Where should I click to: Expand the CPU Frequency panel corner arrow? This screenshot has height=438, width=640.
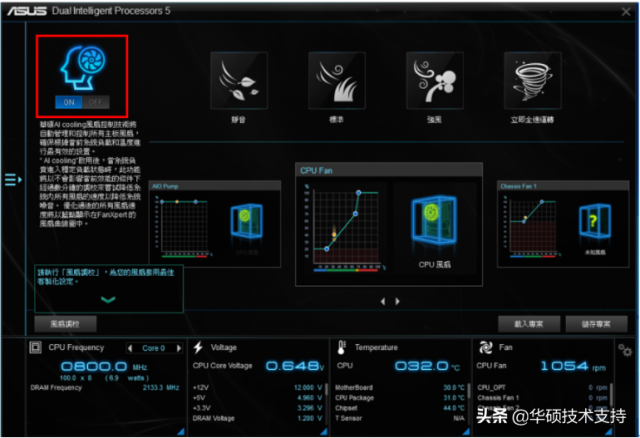pyautogui.click(x=181, y=431)
